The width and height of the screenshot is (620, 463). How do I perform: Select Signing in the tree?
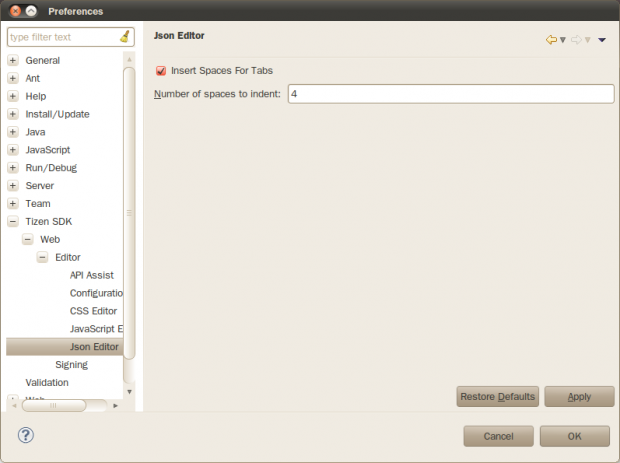[71, 365]
